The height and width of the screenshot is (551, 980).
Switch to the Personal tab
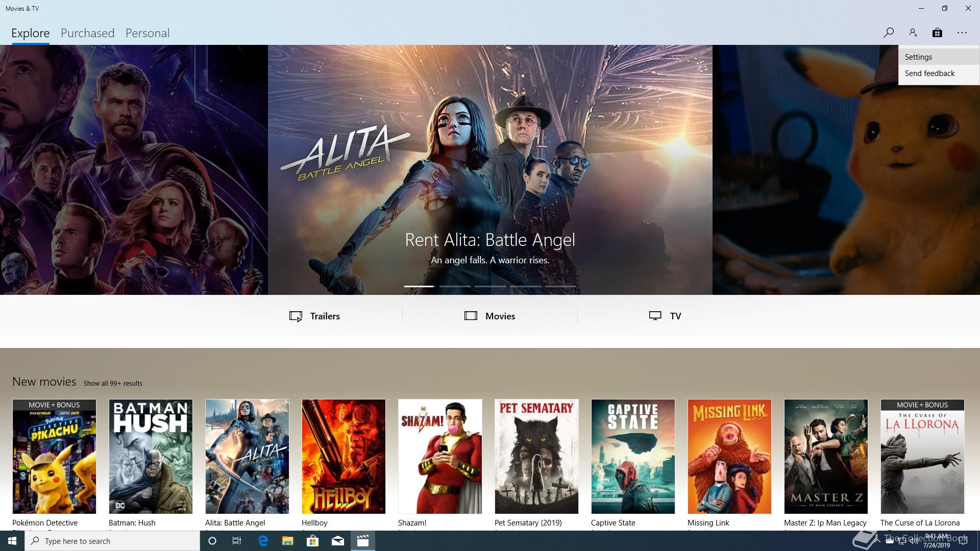(x=148, y=33)
